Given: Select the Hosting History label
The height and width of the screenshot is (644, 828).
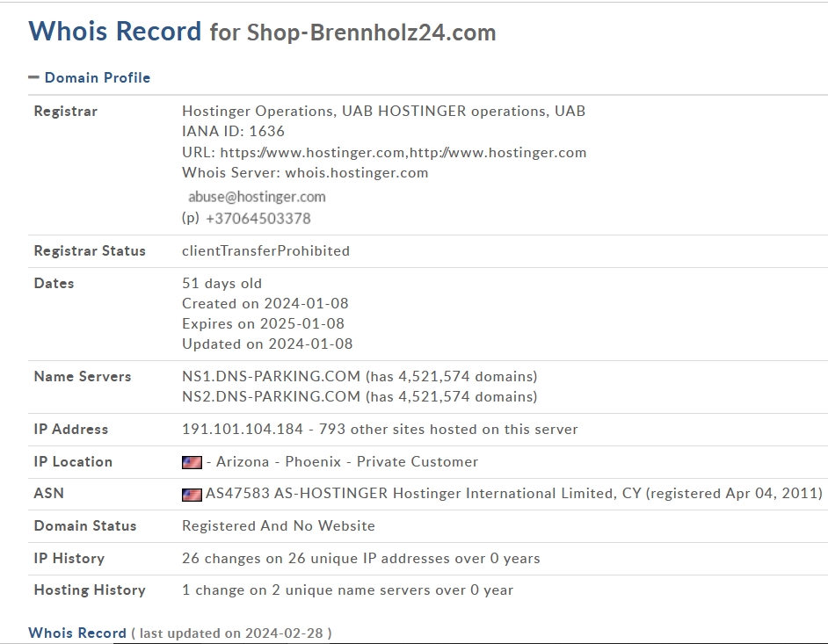Looking at the screenshot, I should click(x=90, y=590).
